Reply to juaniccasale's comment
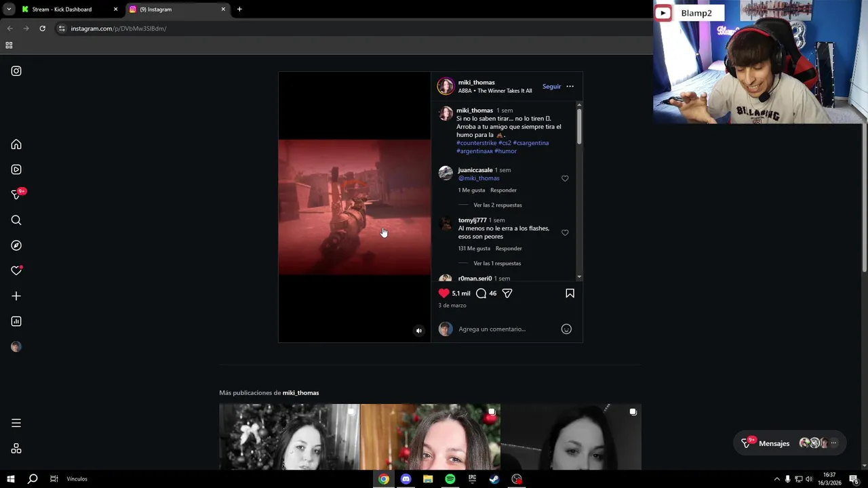This screenshot has width=868, height=488. click(503, 190)
